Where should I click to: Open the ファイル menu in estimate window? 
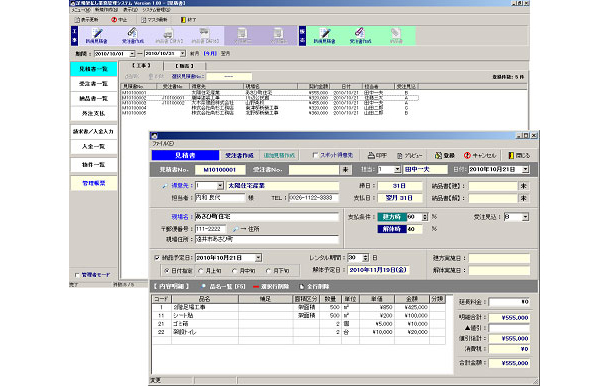(163, 144)
